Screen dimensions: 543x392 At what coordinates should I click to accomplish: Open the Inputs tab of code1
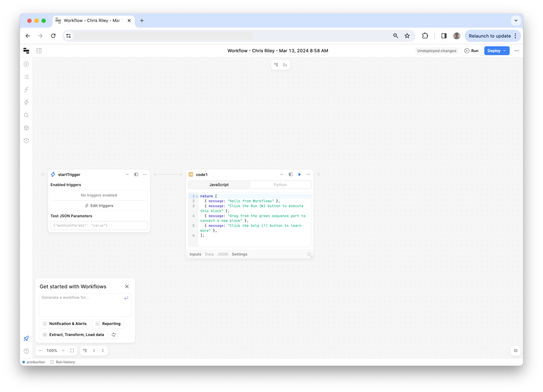pos(195,254)
